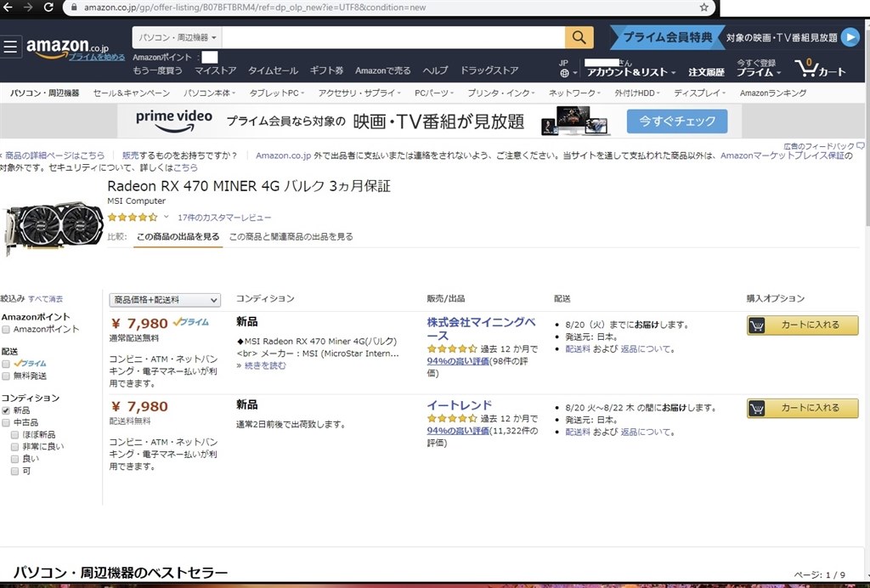The width and height of the screenshot is (870, 588).
Task: Expand the タブレットPC category menu
Action: tap(276, 93)
